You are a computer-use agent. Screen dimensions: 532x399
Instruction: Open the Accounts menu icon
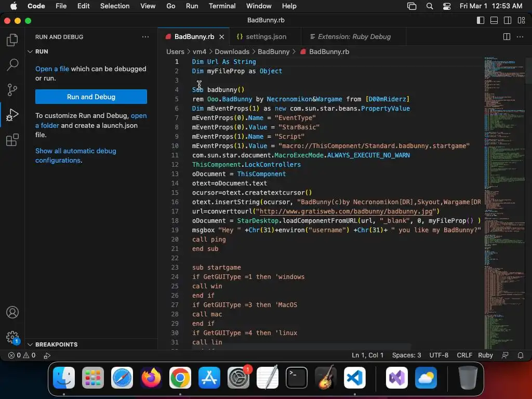[x=12, y=312]
